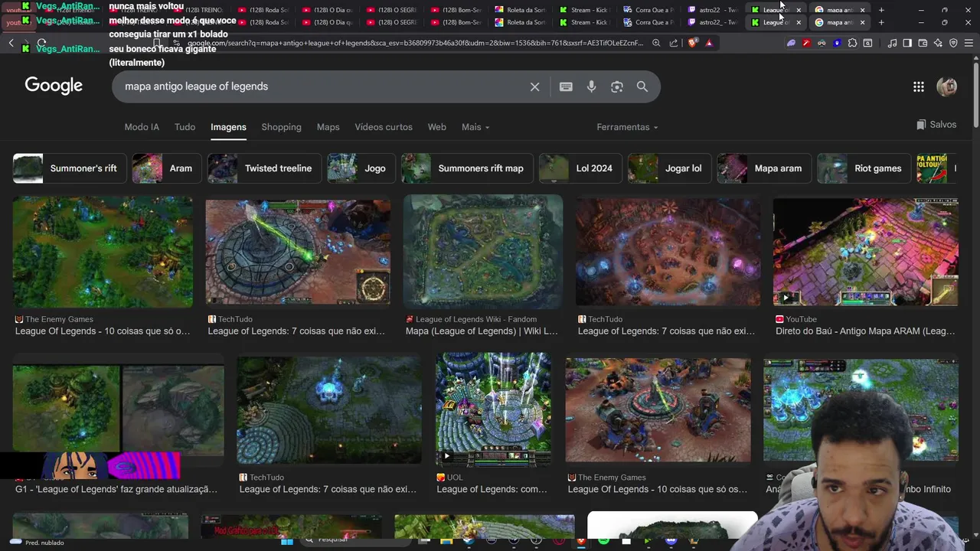Open the on-screen keyboard icon in search bar
The height and width of the screenshot is (551, 980).
(x=566, y=86)
